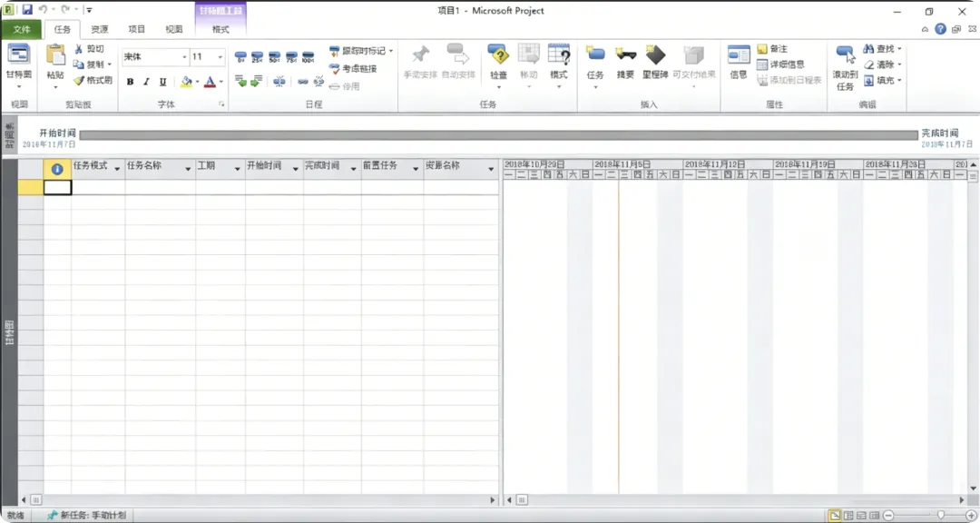Open task 信息 (Information) dialog

click(739, 63)
